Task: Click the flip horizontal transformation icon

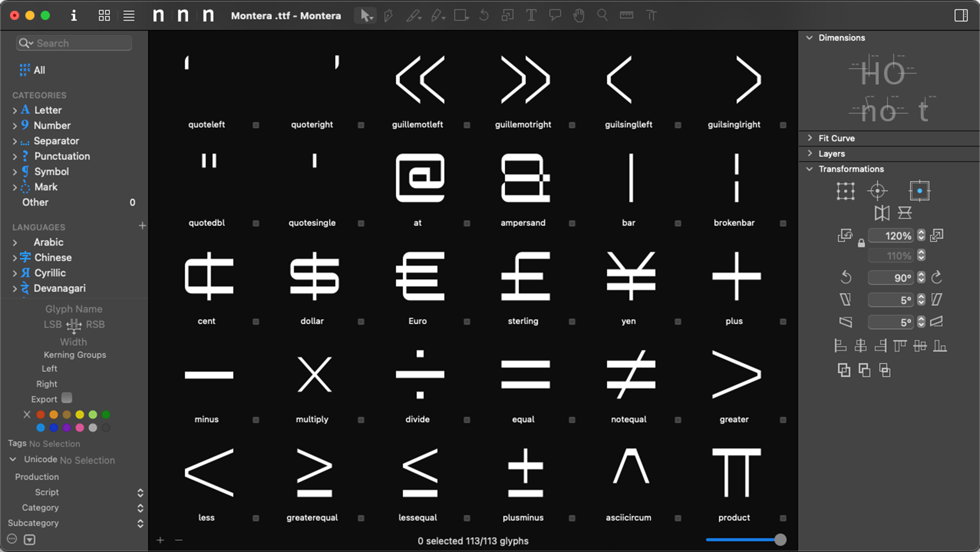Action: [881, 213]
